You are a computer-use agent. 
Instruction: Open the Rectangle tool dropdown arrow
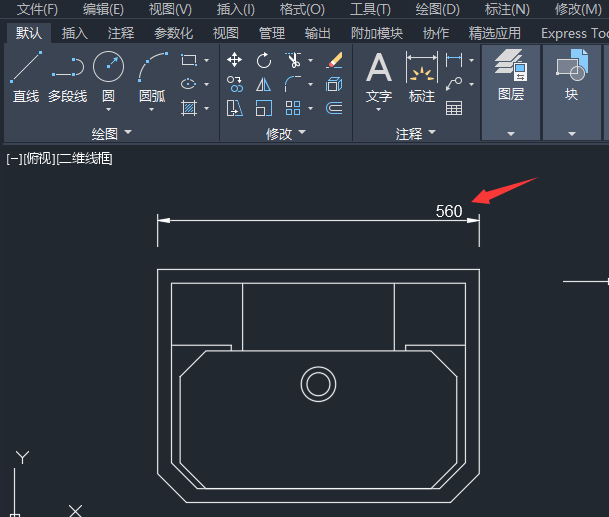(x=207, y=60)
